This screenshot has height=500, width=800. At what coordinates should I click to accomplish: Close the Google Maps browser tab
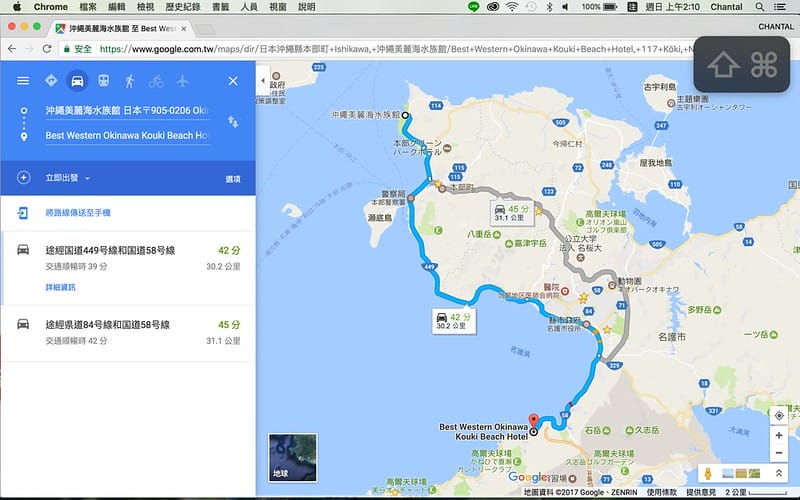(184, 29)
